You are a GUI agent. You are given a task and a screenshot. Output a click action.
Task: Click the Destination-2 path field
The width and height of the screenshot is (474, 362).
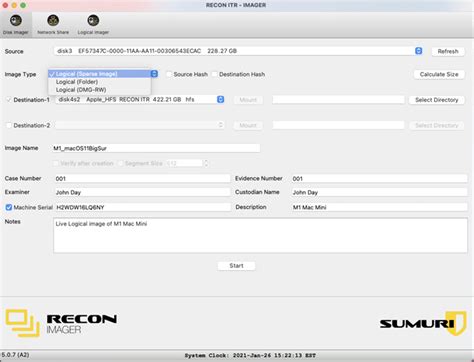(338, 125)
